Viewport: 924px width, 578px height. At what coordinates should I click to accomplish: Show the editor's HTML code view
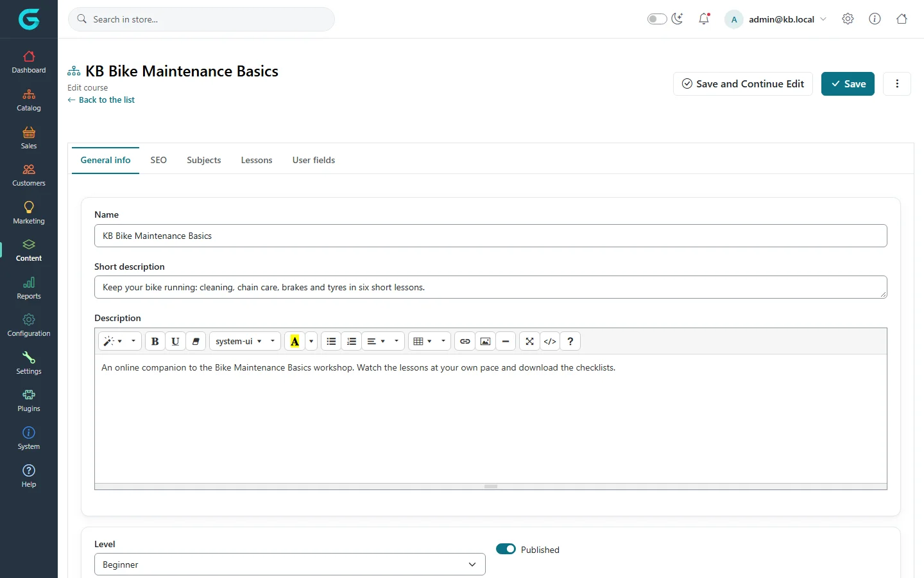pyautogui.click(x=550, y=341)
